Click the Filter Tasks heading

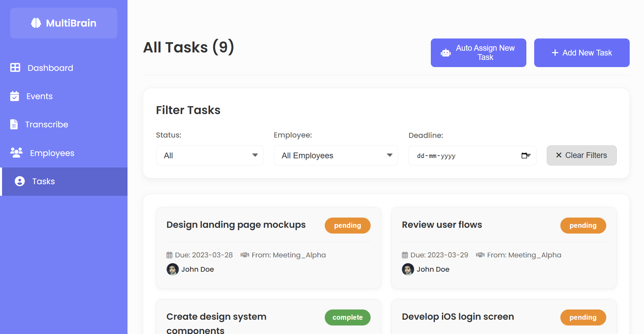[188, 110]
